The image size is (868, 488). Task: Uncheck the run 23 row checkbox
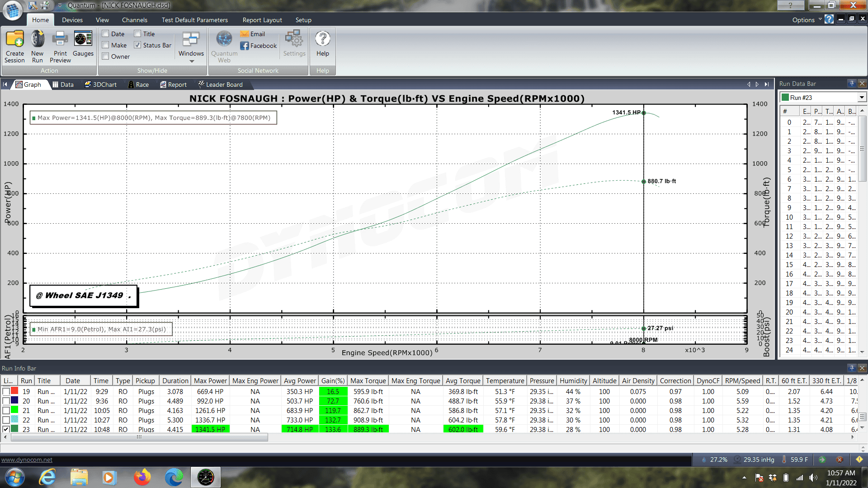(6, 429)
